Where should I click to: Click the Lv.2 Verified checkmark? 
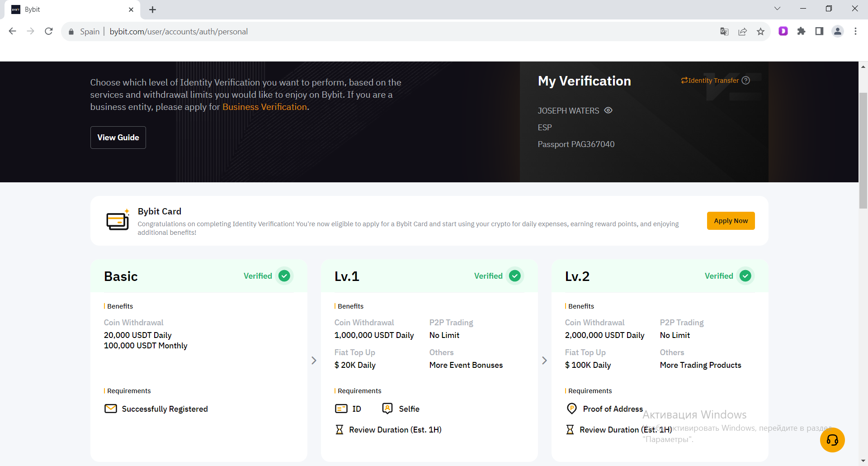point(745,276)
